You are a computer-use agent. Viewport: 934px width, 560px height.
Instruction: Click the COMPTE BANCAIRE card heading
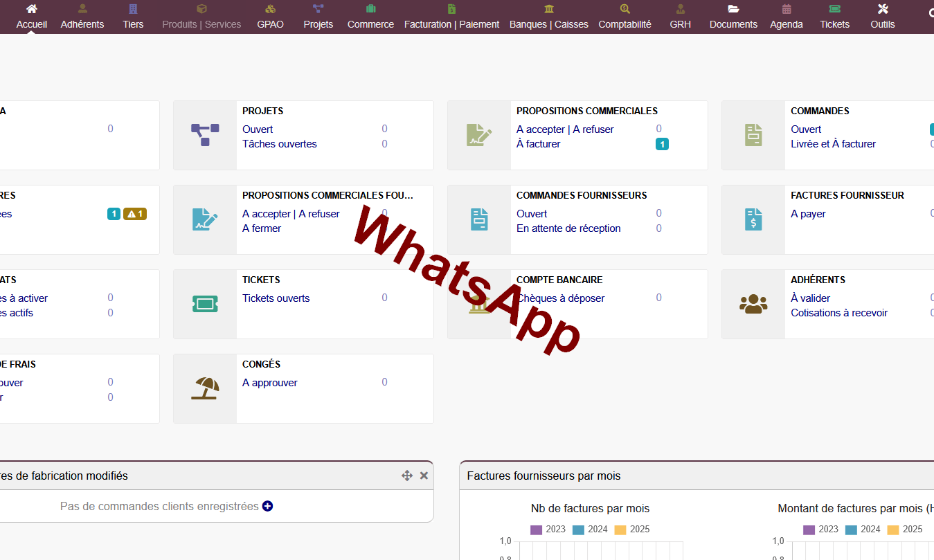click(x=559, y=280)
